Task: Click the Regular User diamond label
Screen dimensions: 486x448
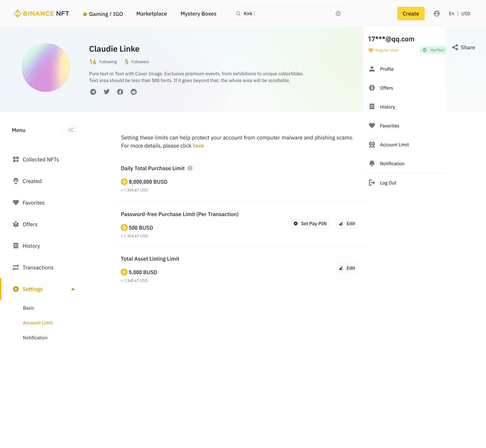Action: point(383,50)
